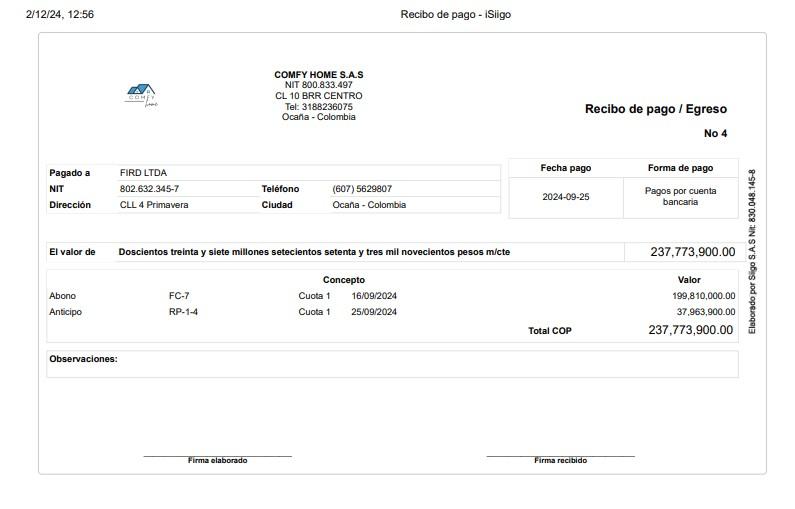Screen dimensions: 795x509
Task: Click the Dirección label
Action: pos(70,205)
